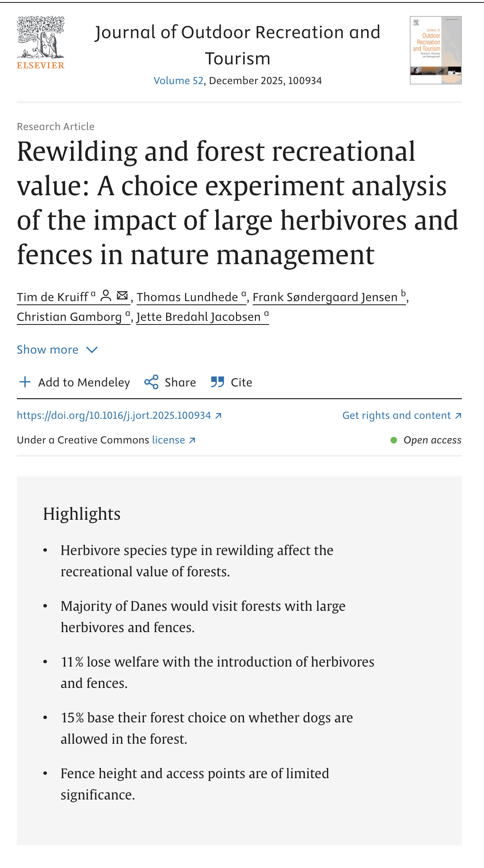Open the Volume 52 link

178,81
